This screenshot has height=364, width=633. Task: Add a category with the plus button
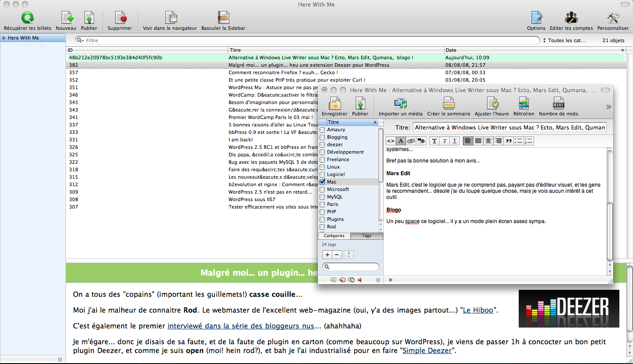coord(327,255)
